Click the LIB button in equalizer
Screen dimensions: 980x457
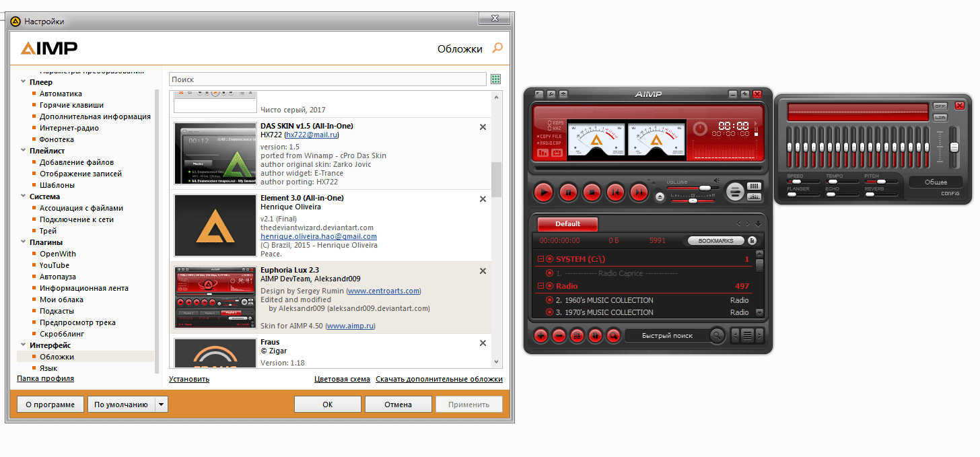point(940,118)
